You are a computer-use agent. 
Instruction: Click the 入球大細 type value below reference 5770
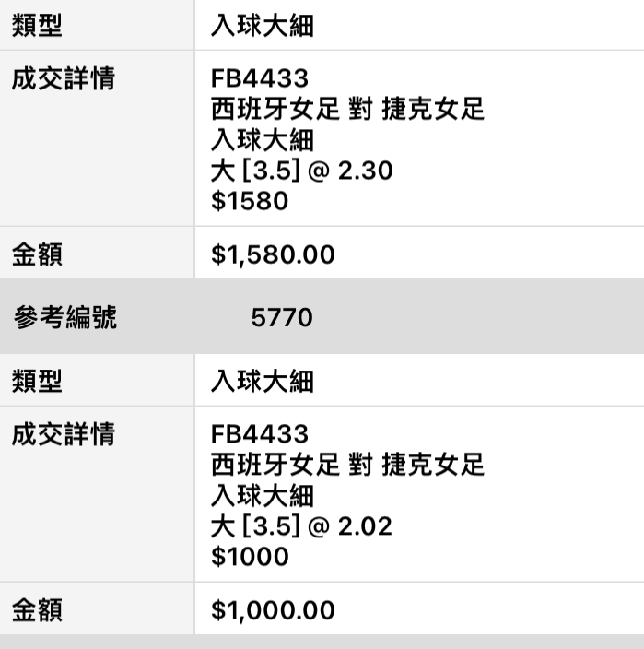click(x=263, y=381)
